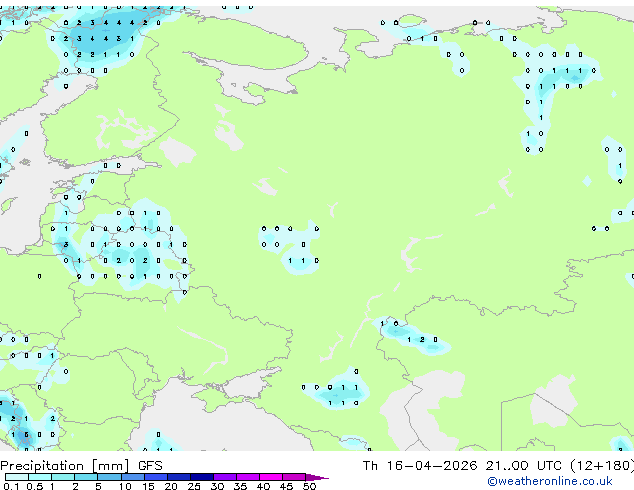Click the 'Precipitation [mm]' title text
This screenshot has height=490, width=634.
point(65,466)
